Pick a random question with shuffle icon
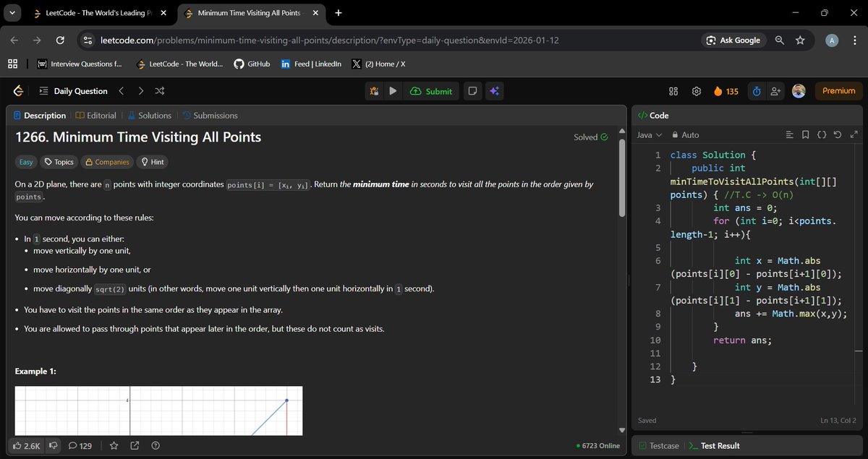Screen dimensions: 868x459 161,91
